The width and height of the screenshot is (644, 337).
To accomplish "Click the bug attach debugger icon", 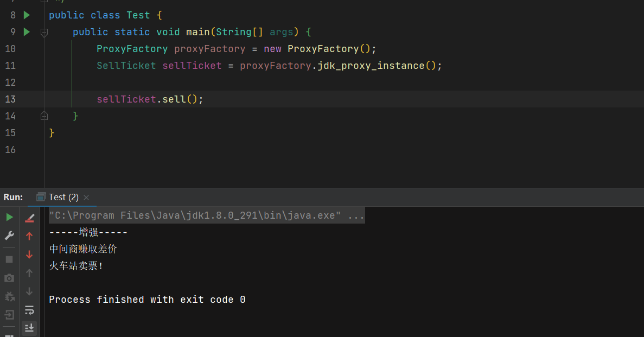I will coord(9,296).
